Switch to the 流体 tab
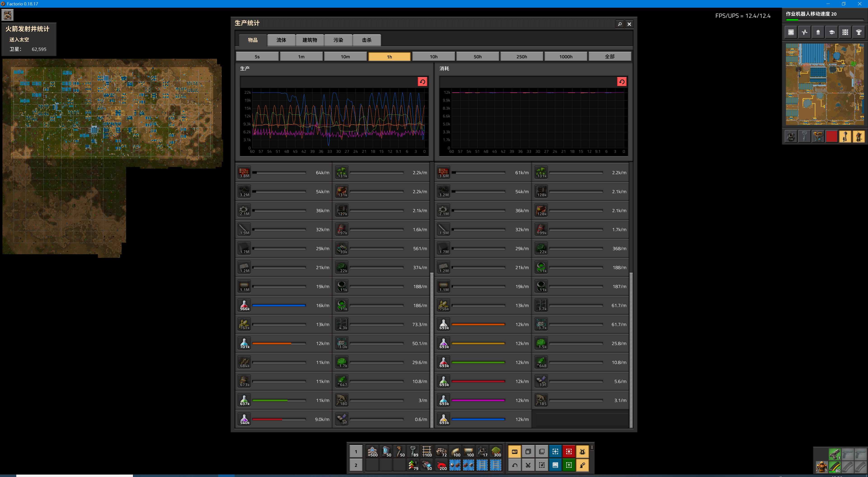This screenshot has height=477, width=868. pyautogui.click(x=281, y=40)
